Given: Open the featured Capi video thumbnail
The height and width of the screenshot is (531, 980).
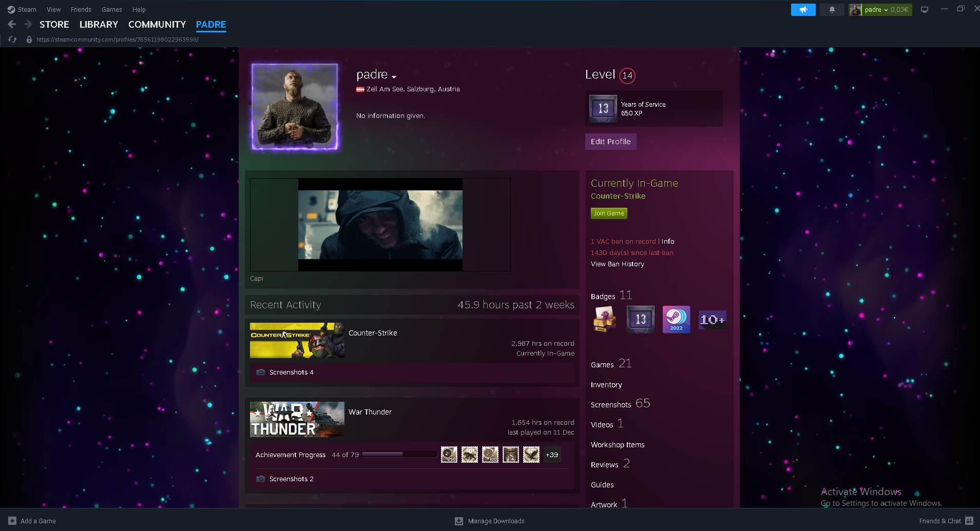Looking at the screenshot, I should 380,225.
